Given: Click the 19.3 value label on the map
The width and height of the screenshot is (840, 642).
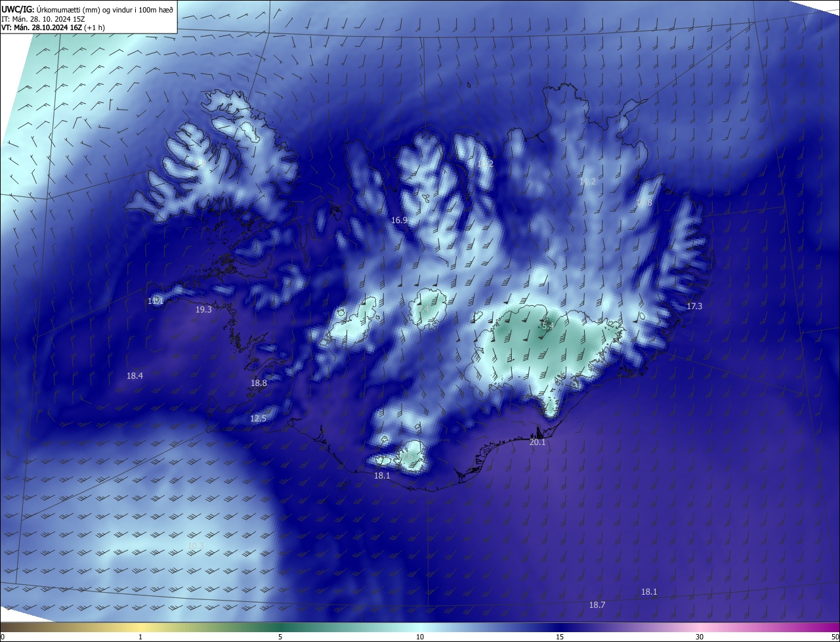Looking at the screenshot, I should click(203, 309).
